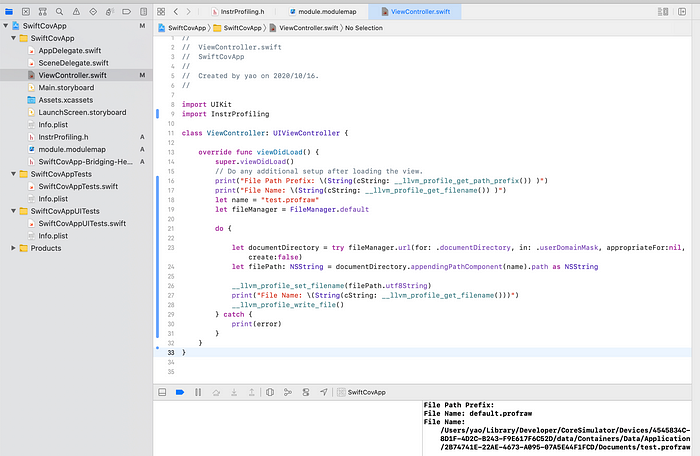Open Info.plist under SwiftCovAppTests
The width and height of the screenshot is (700, 456).
pyautogui.click(x=53, y=199)
